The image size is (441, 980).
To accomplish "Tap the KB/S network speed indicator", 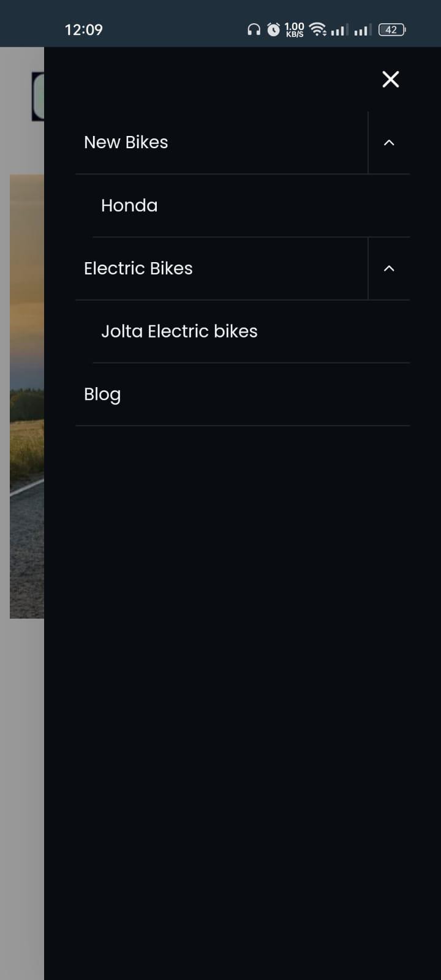I will (295, 29).
